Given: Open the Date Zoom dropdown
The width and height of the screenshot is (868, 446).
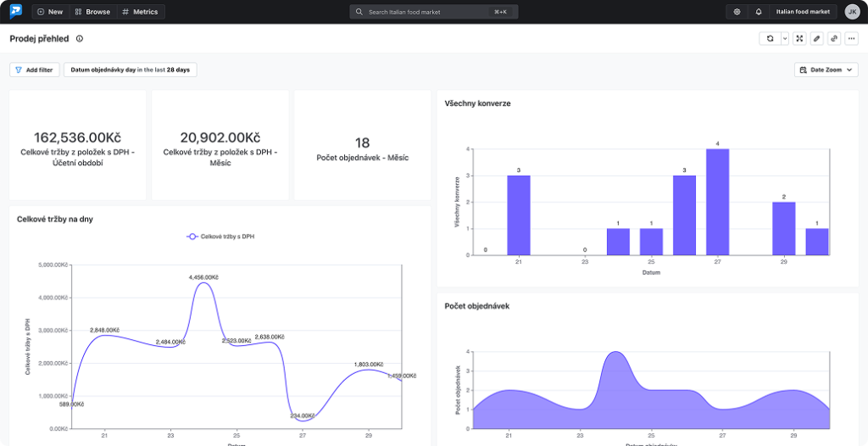Looking at the screenshot, I should point(826,70).
